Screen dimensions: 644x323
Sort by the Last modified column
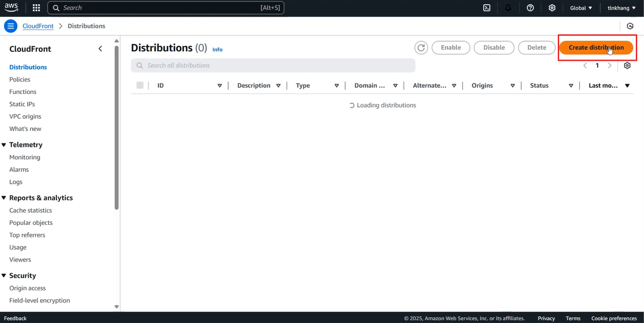click(627, 85)
